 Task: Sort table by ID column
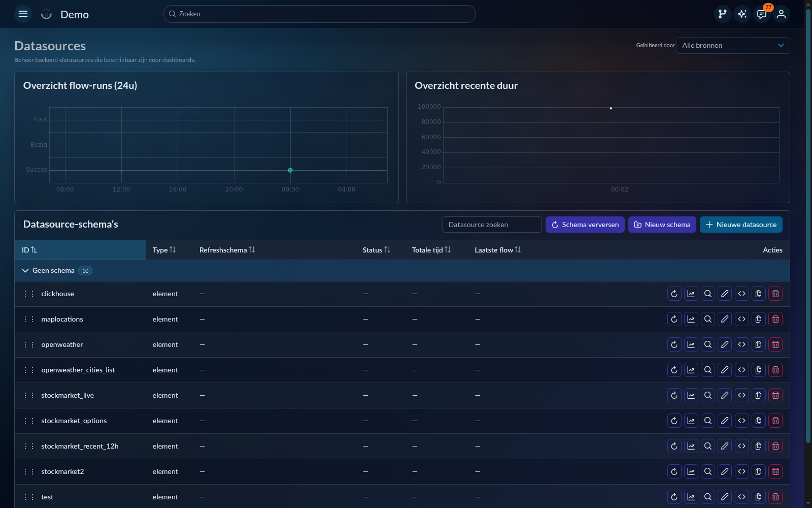point(29,250)
